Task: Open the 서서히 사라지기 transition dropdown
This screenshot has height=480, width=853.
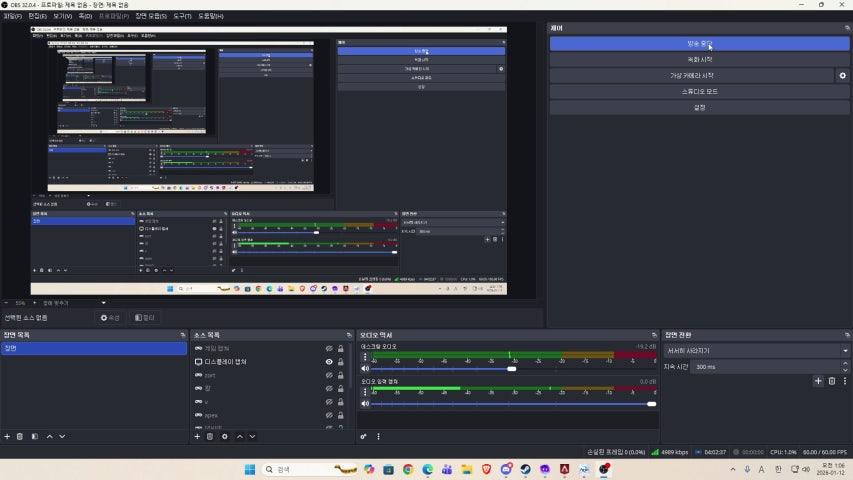Action: (x=757, y=351)
